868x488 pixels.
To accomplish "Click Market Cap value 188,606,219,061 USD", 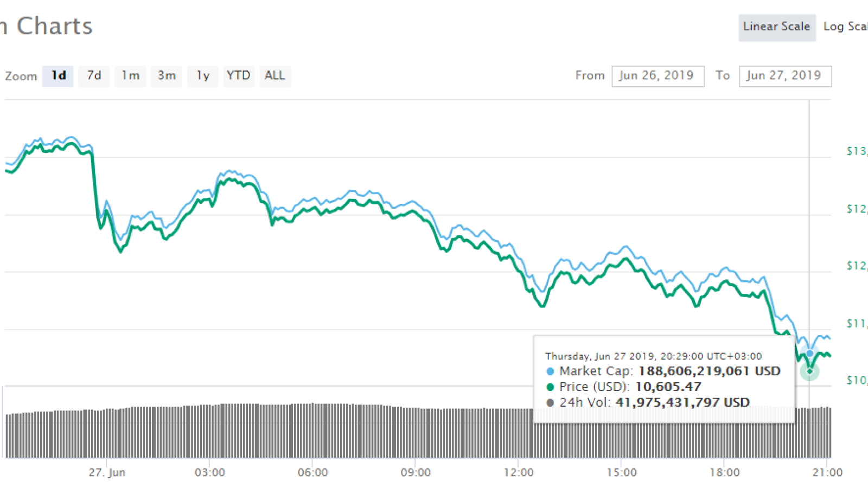I will (x=710, y=371).
